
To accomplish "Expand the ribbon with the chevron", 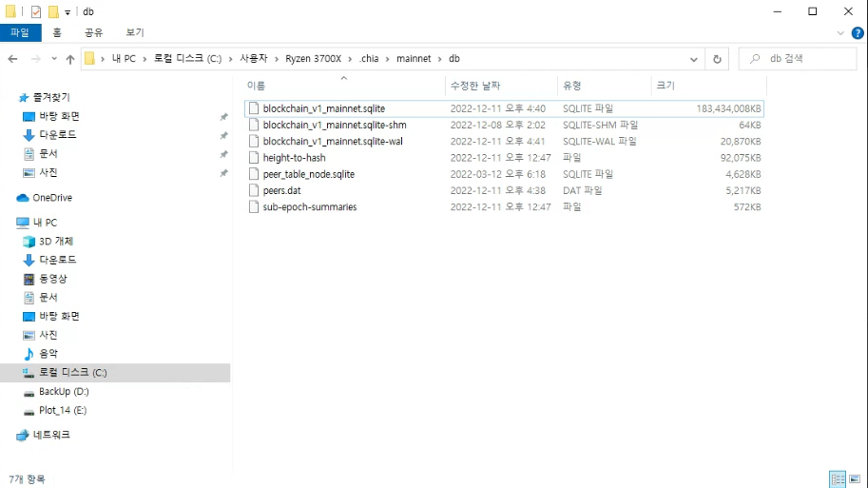I will click(x=840, y=33).
